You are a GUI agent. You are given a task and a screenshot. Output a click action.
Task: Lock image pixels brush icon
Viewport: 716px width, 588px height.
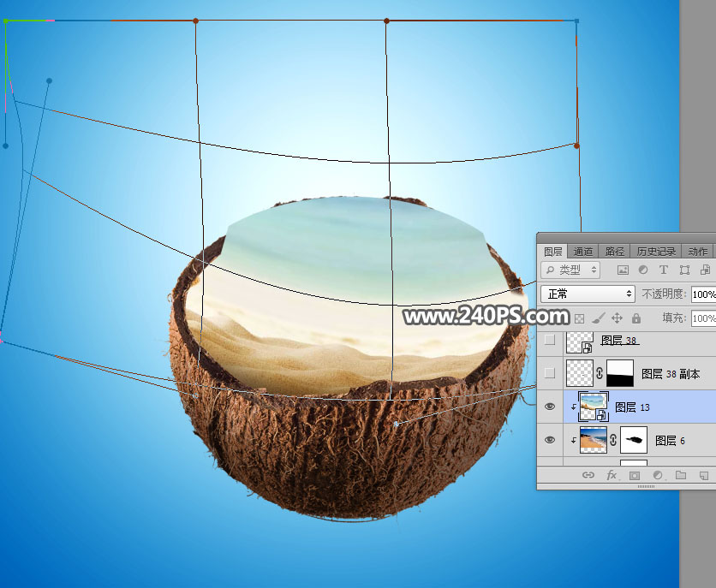pyautogui.click(x=598, y=318)
